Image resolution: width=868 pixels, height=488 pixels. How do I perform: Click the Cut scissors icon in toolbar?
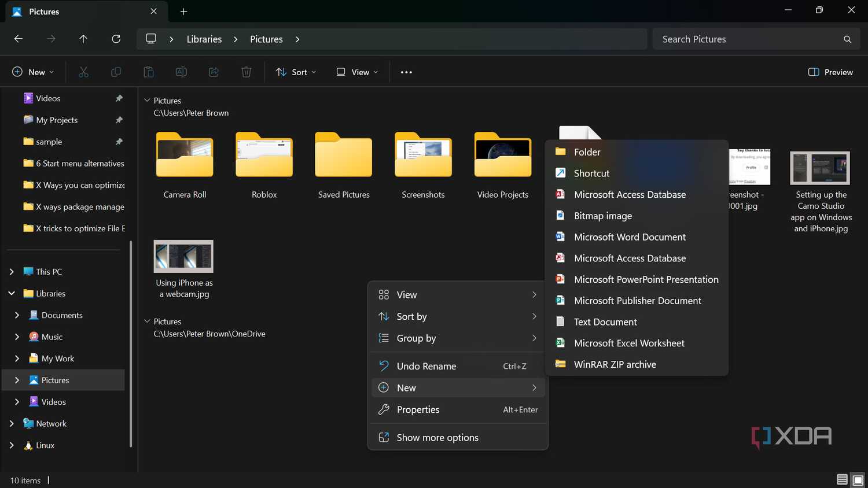click(x=83, y=72)
